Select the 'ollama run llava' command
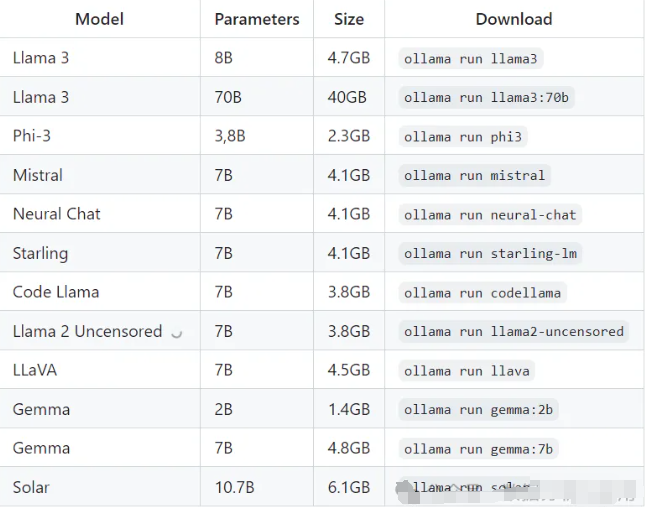 (466, 371)
